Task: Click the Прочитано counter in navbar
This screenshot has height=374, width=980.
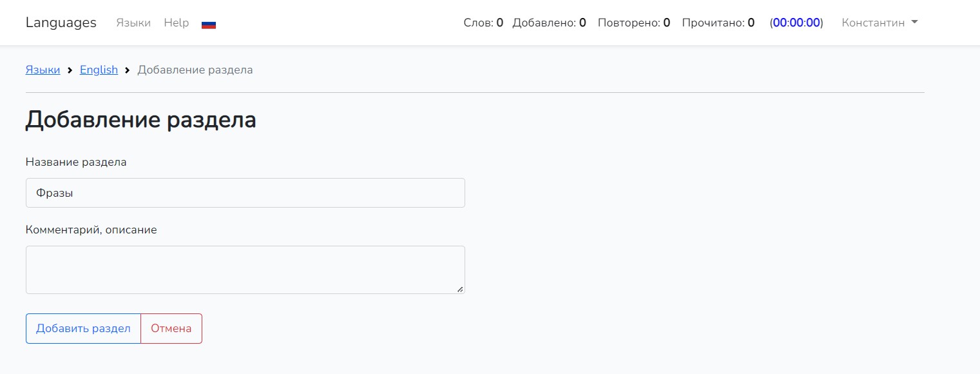Action: [718, 23]
